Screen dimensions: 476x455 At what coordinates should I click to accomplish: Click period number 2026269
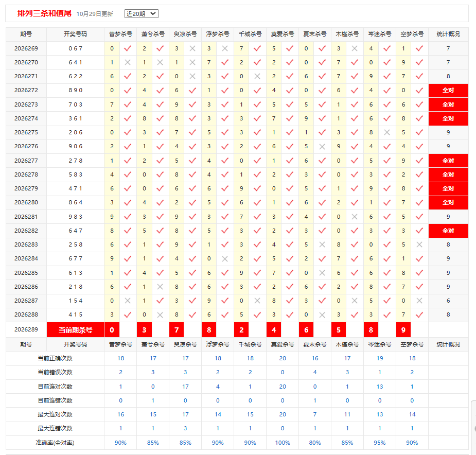[26, 48]
